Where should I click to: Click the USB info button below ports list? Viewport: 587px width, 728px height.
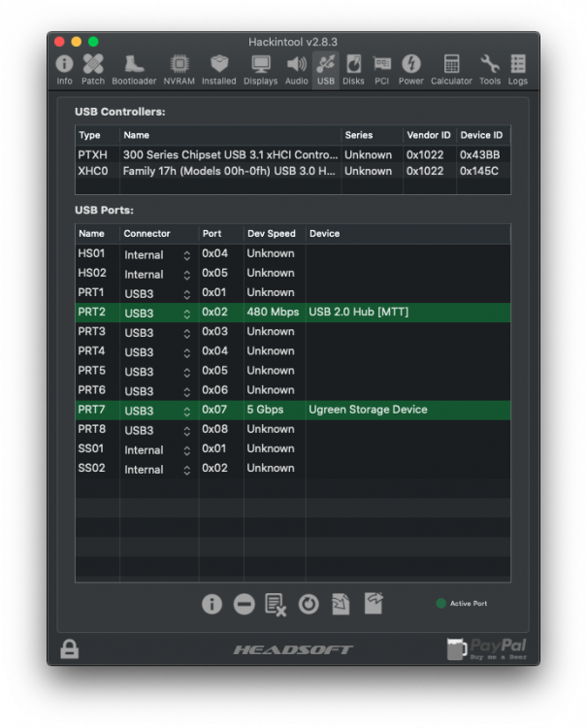coord(212,604)
